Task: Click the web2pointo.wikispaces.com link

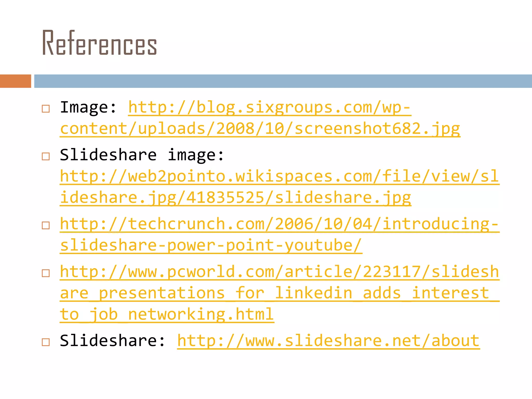Action: coord(279,176)
